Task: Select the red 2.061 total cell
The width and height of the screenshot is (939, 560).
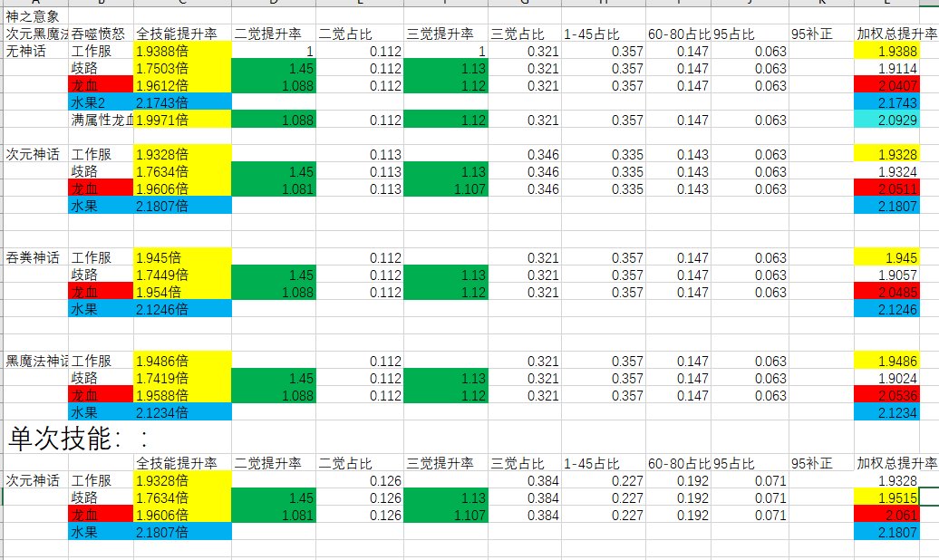Action: pos(886,515)
